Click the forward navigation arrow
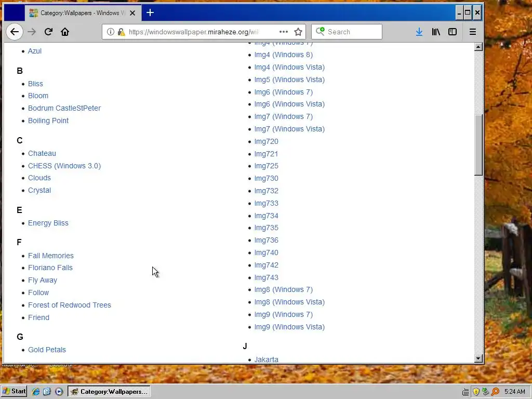532x399 pixels. point(32,32)
